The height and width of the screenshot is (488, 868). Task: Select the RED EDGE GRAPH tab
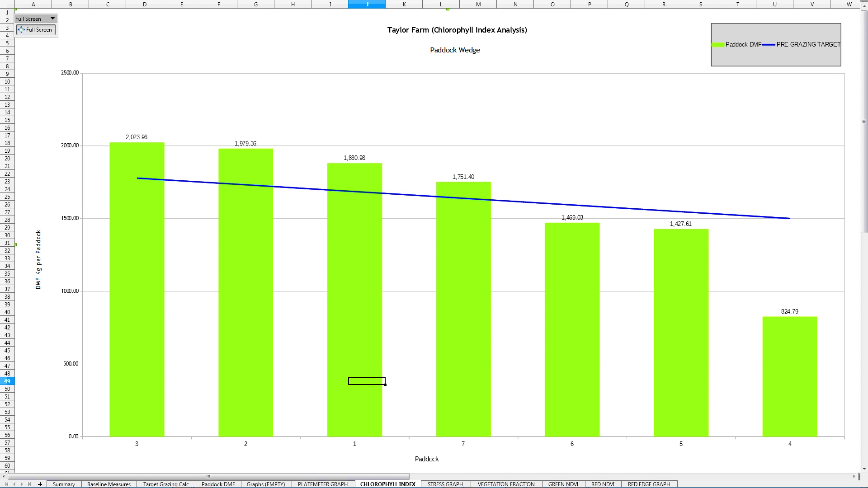(x=648, y=484)
